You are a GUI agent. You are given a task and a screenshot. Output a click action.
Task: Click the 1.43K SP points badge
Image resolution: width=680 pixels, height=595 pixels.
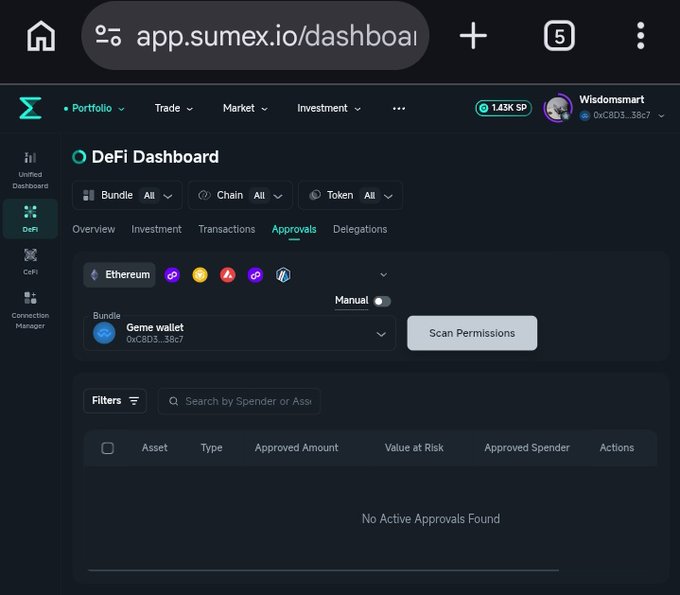[503, 108]
